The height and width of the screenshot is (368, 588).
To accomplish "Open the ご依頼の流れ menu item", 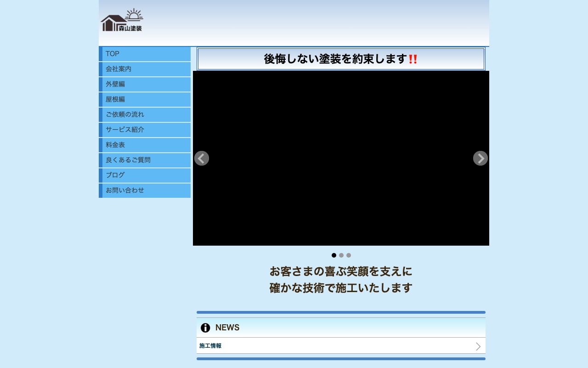I will pyautogui.click(x=145, y=115).
